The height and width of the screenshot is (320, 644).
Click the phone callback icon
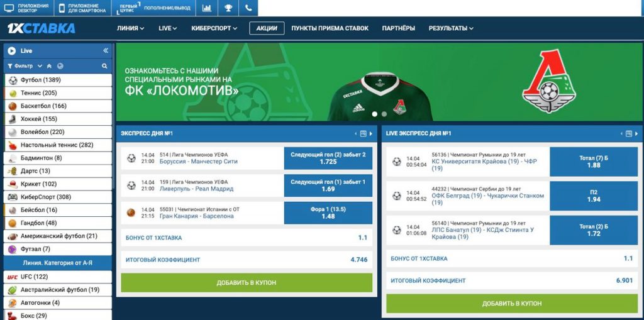tap(248, 8)
